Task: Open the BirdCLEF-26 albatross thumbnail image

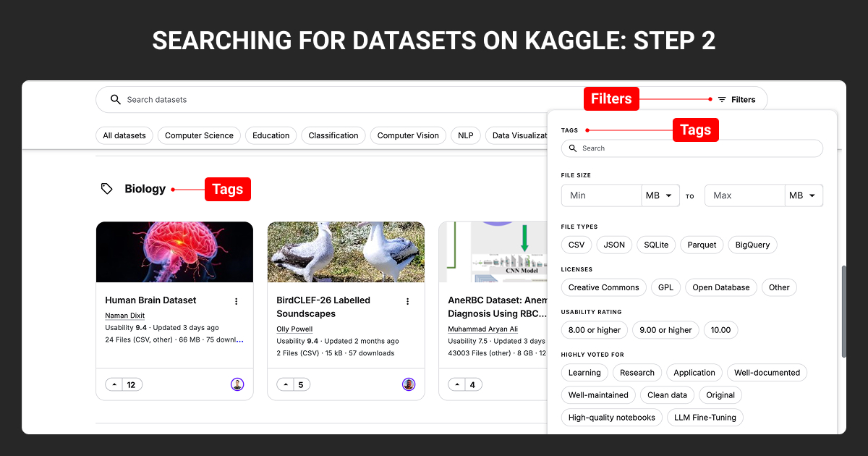Action: pos(346,252)
